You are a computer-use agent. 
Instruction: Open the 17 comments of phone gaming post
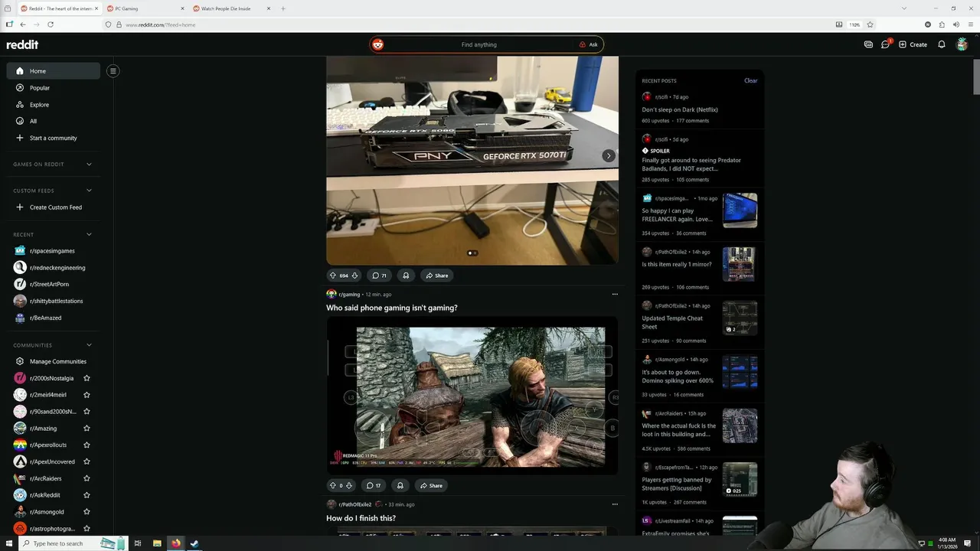point(374,485)
